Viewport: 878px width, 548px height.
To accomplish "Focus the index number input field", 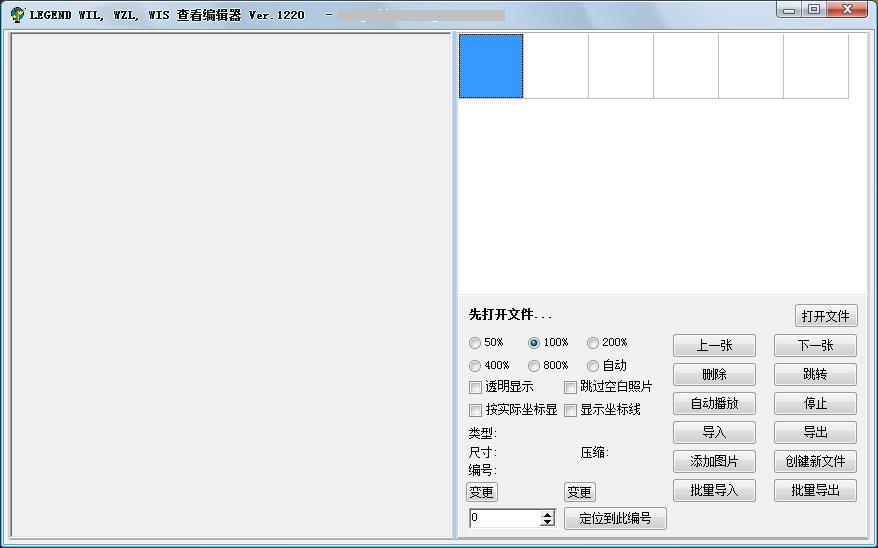I will [x=505, y=518].
